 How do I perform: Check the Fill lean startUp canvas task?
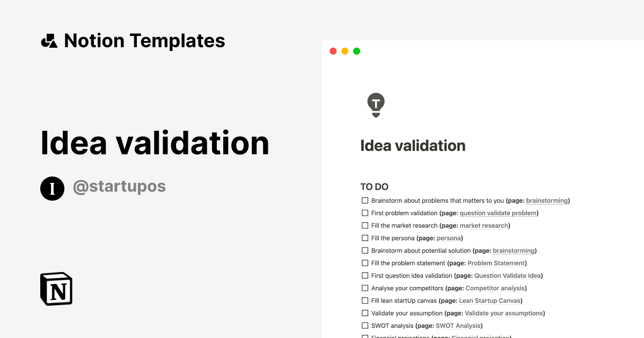(365, 300)
